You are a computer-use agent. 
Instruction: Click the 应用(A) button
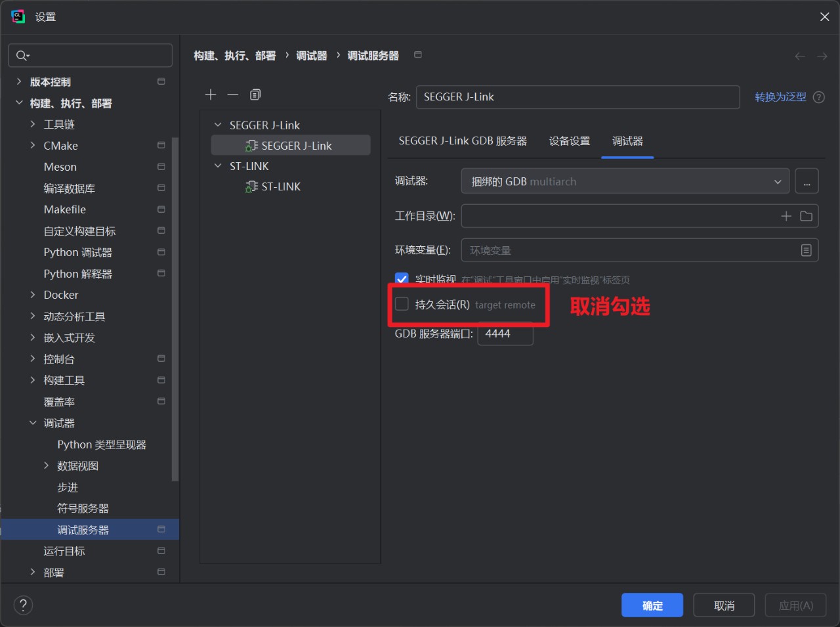(795, 605)
